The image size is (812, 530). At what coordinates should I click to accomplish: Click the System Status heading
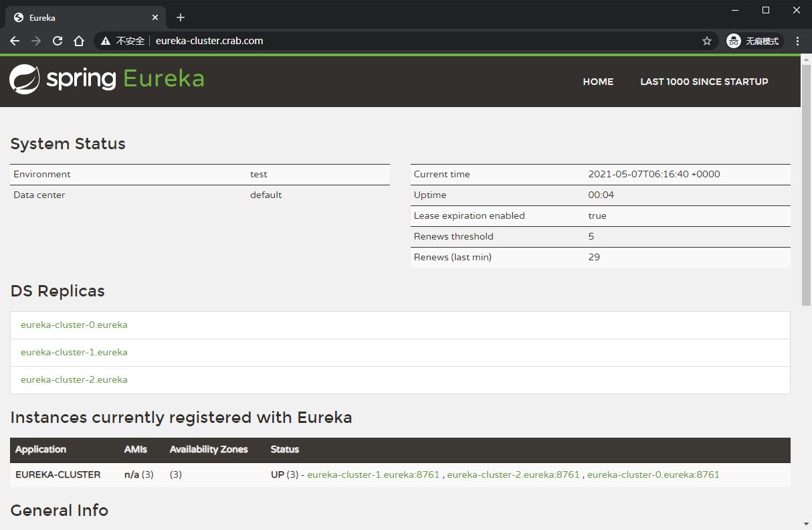coord(68,144)
